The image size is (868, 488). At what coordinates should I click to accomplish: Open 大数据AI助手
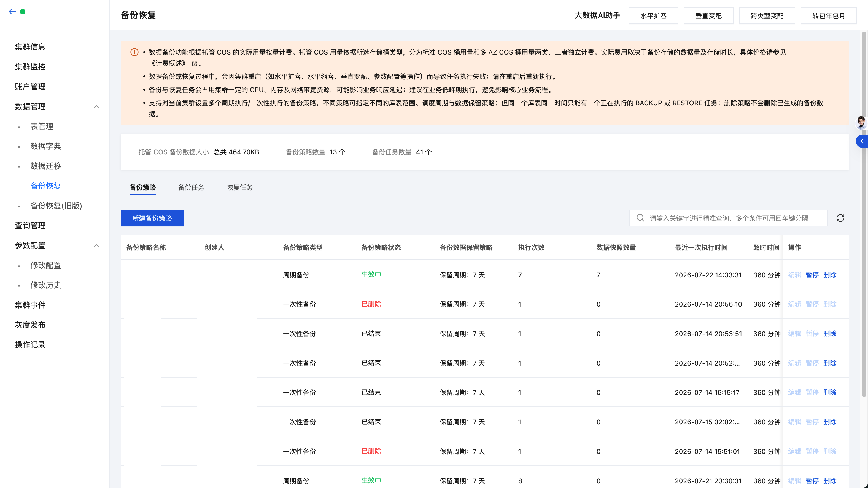pyautogui.click(x=597, y=15)
